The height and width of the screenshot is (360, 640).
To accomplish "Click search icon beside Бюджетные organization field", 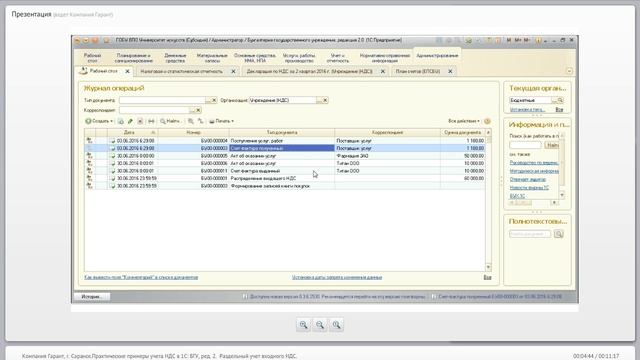I will click(x=560, y=100).
